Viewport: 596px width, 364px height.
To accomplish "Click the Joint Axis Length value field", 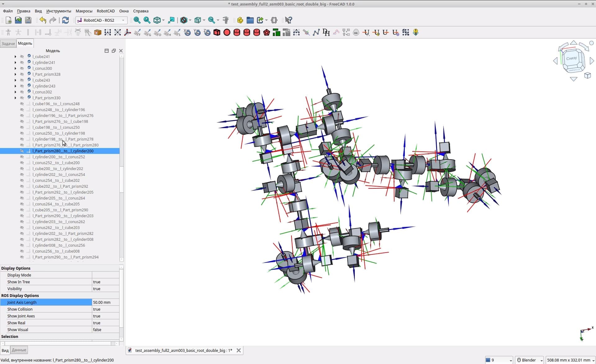I will pos(106,302).
